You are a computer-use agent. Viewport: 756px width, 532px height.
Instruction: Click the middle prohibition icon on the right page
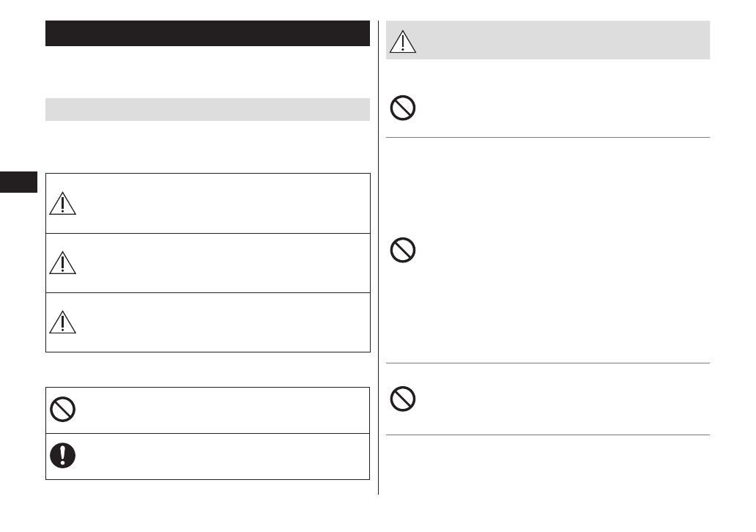(402, 251)
